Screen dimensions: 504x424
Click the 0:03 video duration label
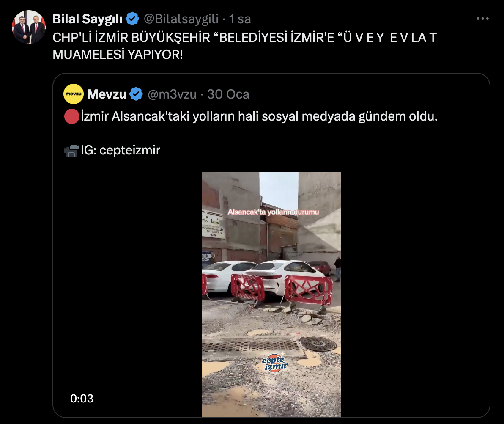[x=82, y=398]
